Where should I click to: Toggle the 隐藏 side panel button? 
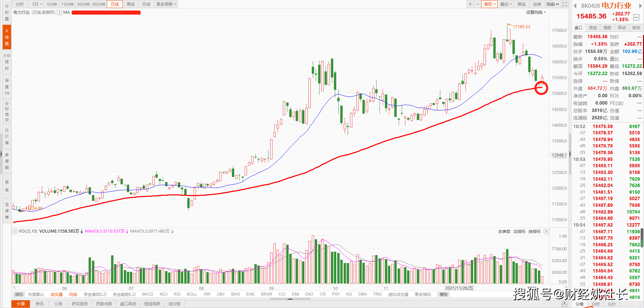pos(553,4)
